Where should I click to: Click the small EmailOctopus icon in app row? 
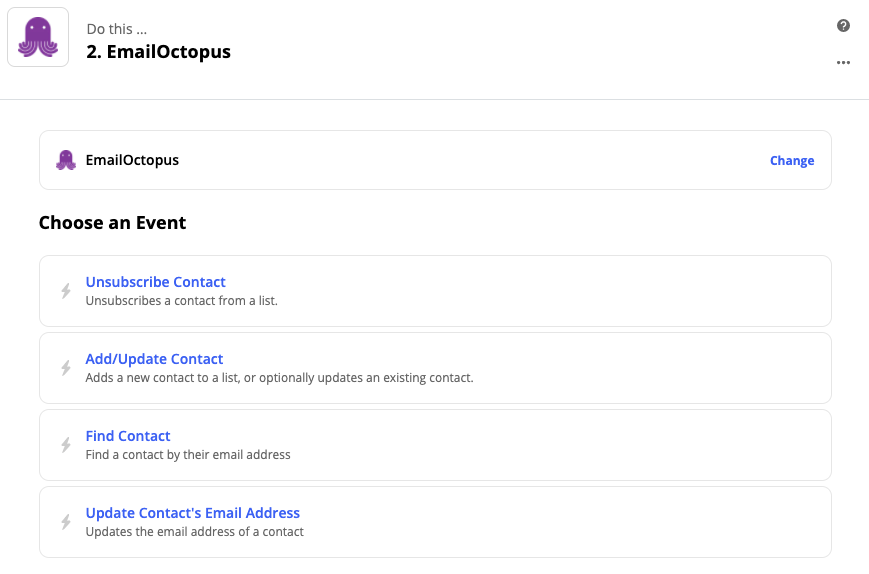click(66, 160)
